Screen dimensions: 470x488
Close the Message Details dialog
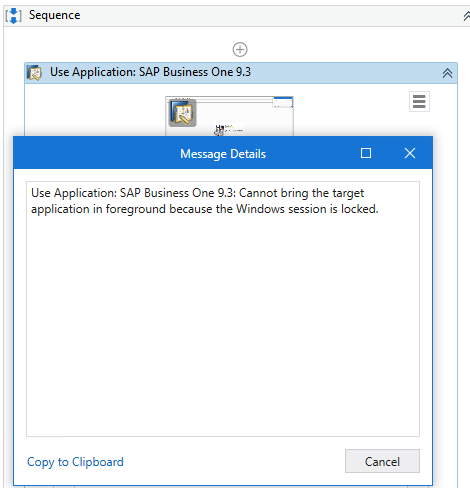(x=410, y=153)
